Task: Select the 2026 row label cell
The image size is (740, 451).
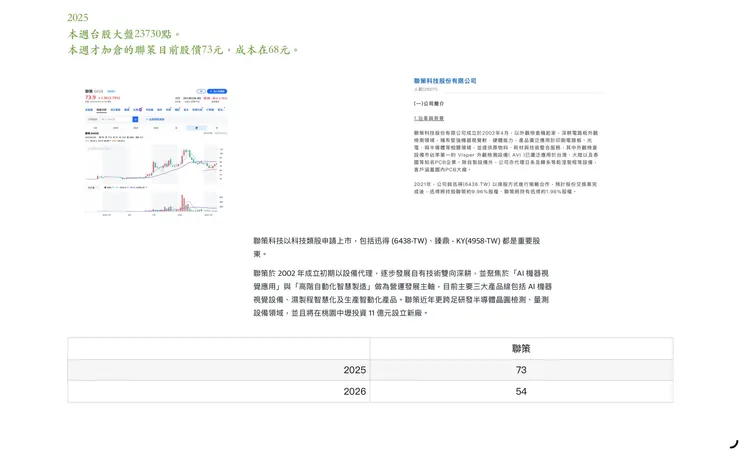Action: (219, 392)
